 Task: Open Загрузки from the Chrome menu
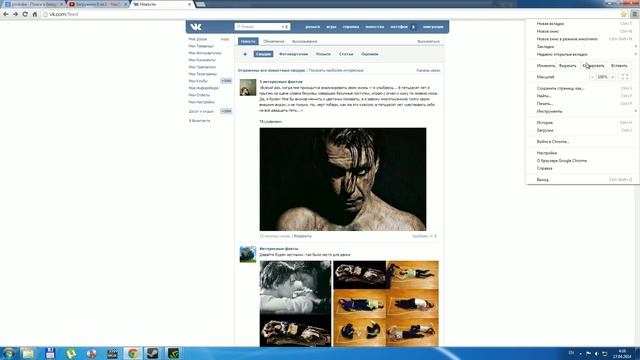(582, 130)
